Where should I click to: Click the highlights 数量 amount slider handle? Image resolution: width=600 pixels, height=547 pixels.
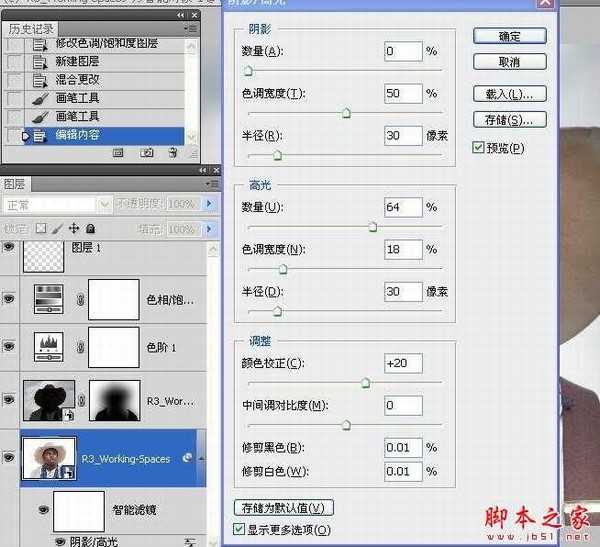pyautogui.click(x=372, y=227)
